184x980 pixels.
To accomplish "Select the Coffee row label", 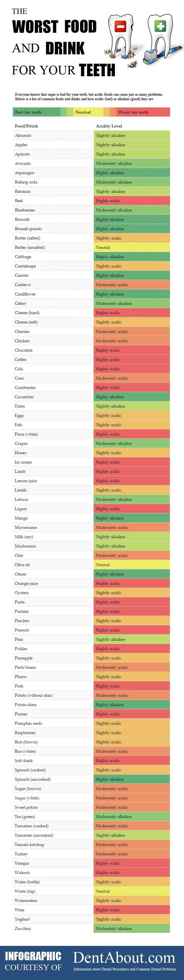I will point(20,360).
